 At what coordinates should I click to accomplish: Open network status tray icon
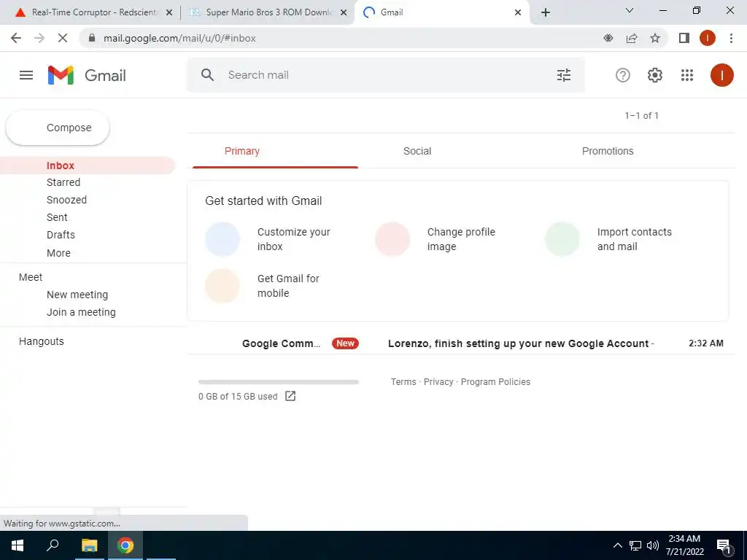tap(635, 545)
